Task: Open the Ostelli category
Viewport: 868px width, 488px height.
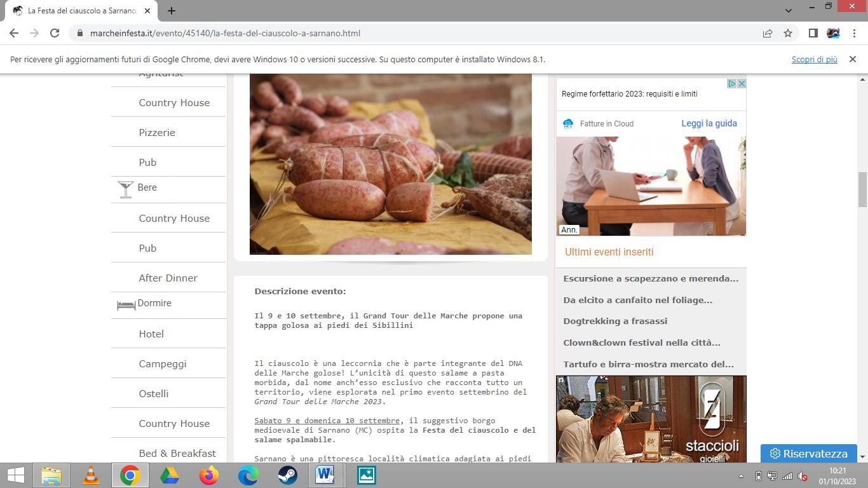Action: pos(154,394)
